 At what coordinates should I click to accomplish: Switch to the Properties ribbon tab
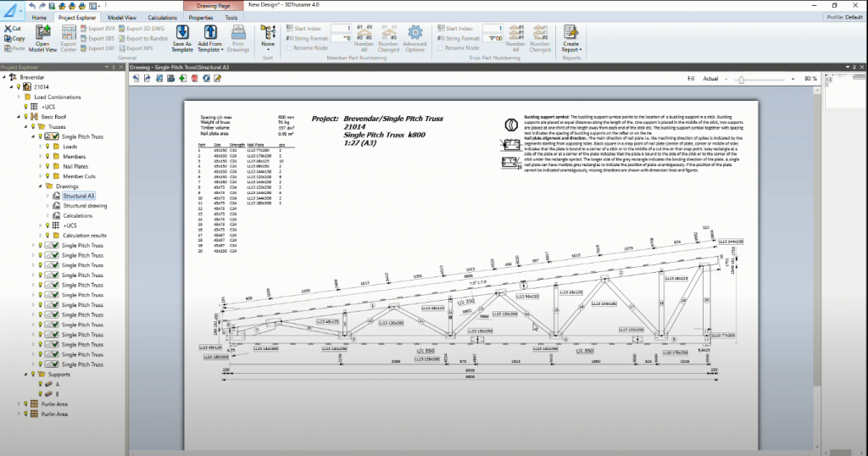pos(201,18)
